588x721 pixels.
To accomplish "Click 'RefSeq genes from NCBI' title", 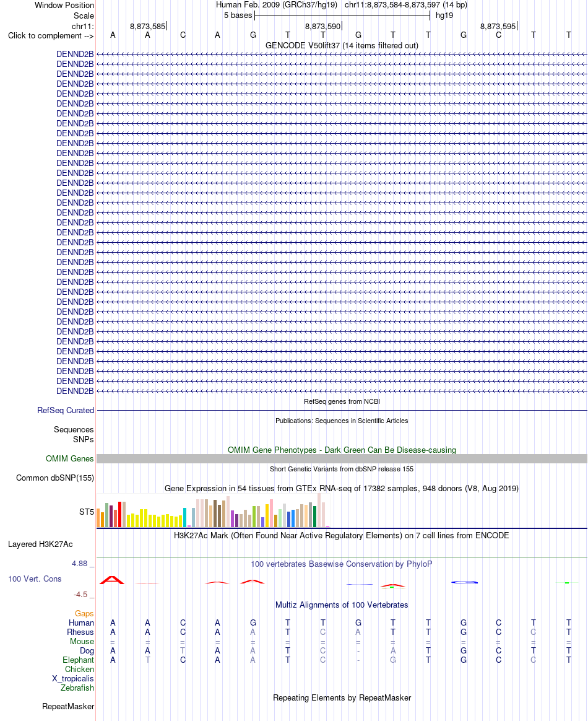I will (342, 401).
